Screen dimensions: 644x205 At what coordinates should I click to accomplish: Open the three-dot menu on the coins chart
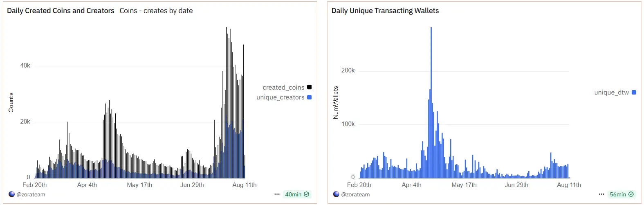(x=277, y=194)
